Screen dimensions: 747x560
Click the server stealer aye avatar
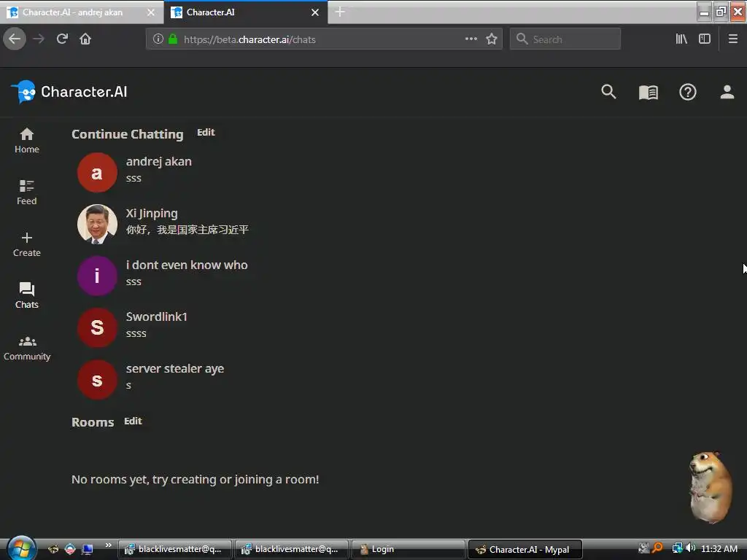click(97, 379)
